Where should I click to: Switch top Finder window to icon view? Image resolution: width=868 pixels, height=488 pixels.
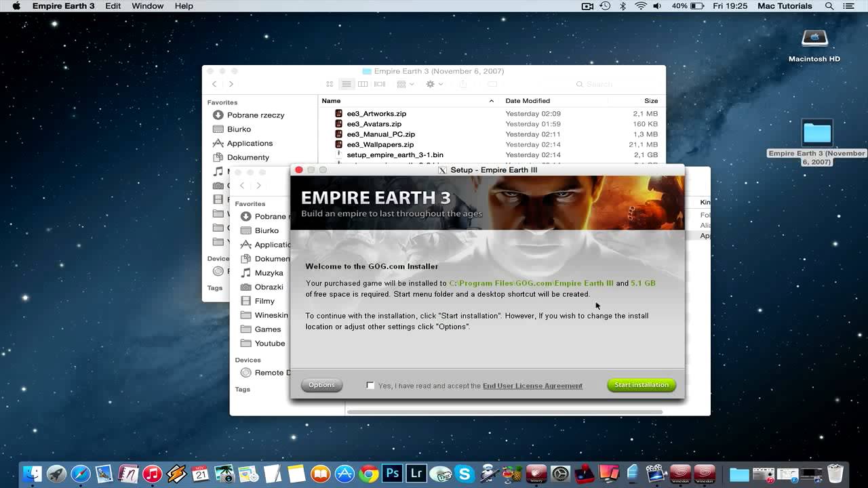330,84
